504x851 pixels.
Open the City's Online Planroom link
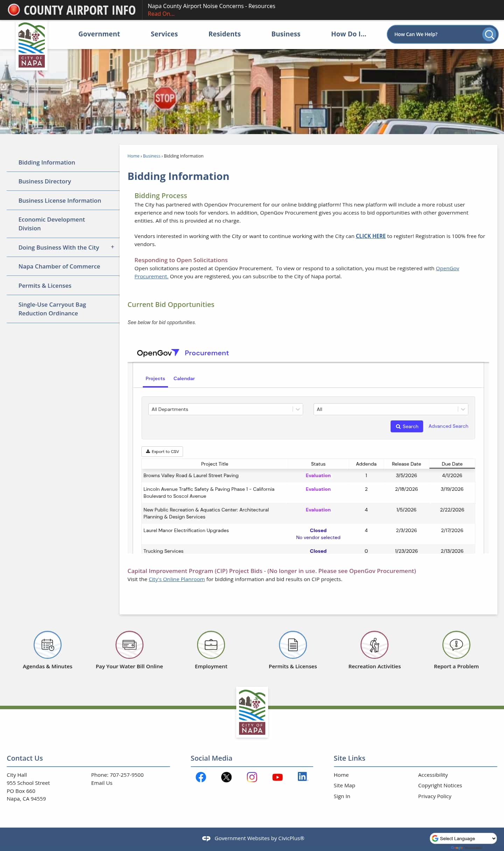pos(177,579)
